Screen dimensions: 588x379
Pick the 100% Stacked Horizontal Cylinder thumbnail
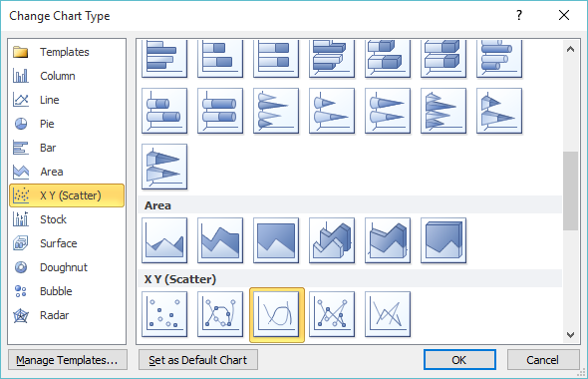click(x=220, y=111)
